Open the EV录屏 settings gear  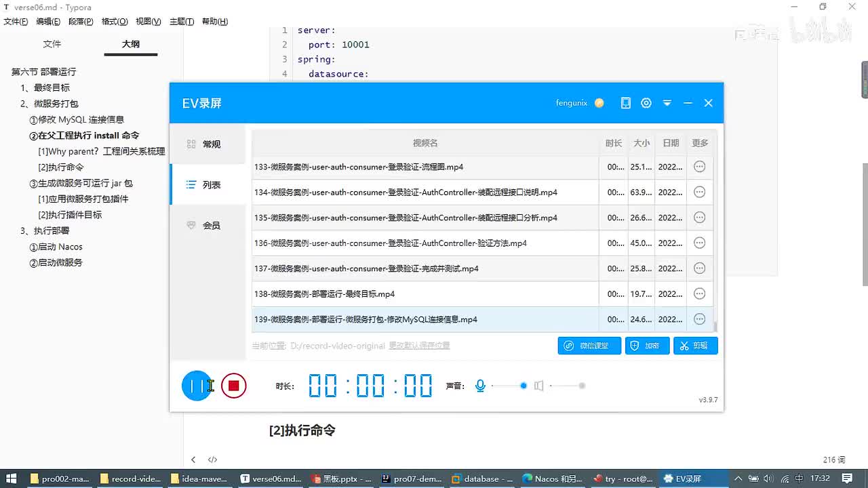[646, 103]
